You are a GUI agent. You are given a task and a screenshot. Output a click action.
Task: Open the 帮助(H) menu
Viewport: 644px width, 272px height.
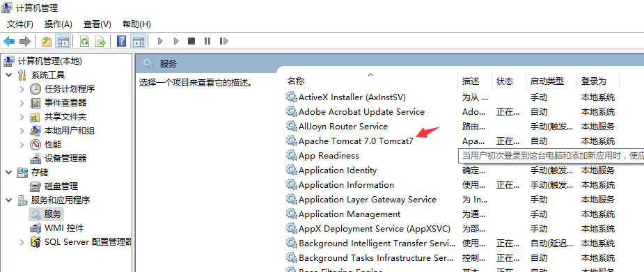point(136,24)
